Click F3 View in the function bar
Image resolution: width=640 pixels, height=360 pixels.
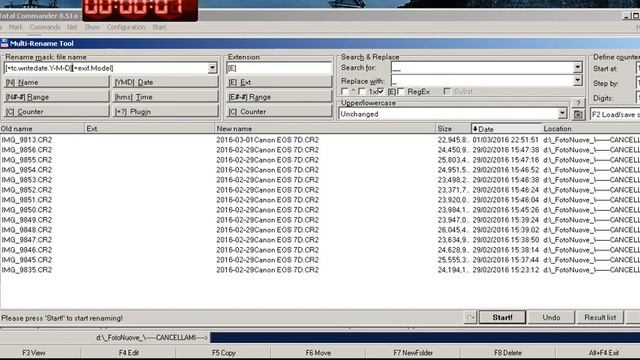34,353
